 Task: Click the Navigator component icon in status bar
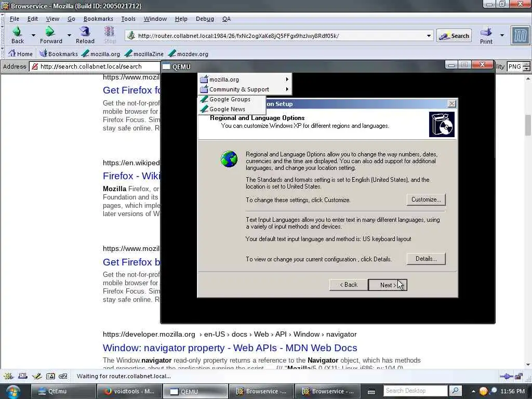tap(8, 376)
